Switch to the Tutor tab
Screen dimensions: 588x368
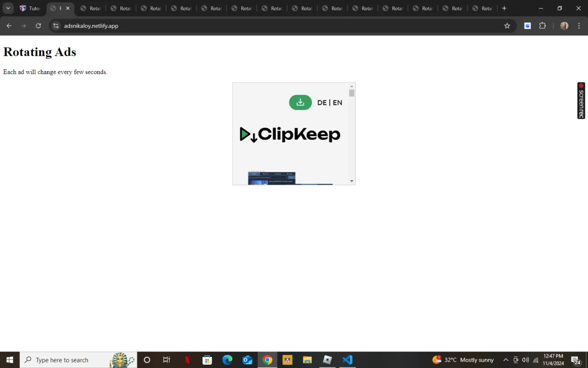30,8
